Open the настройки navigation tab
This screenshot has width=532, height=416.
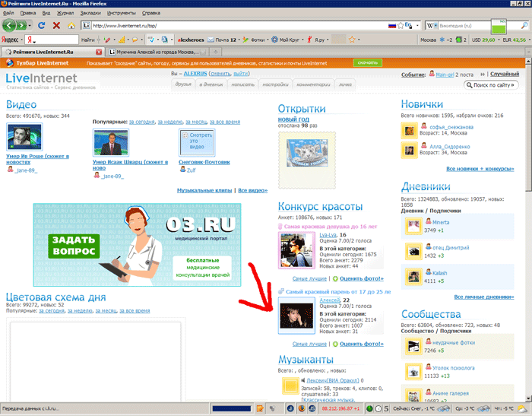(x=275, y=84)
